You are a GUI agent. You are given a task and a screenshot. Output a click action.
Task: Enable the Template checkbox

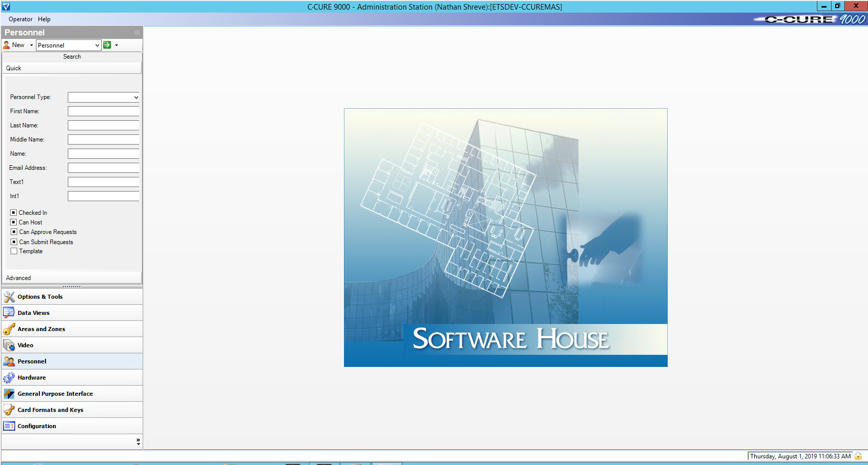coord(14,251)
